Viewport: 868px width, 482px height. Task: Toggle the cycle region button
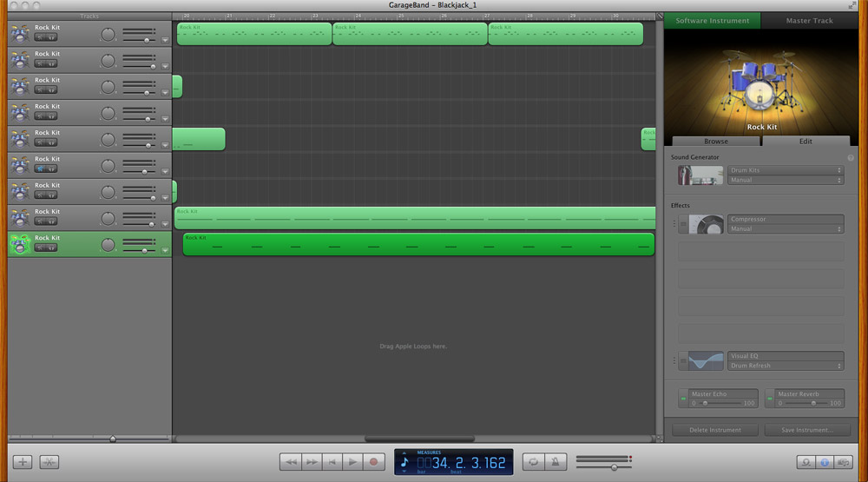(533, 461)
